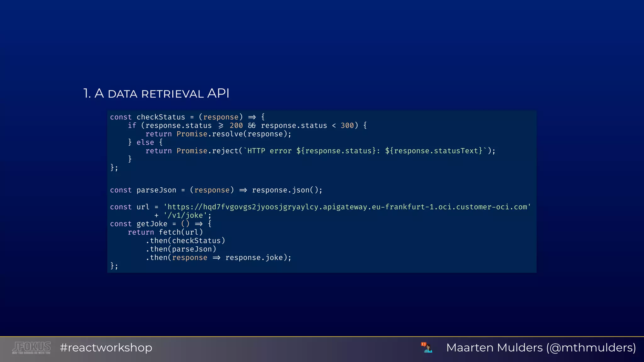Click the '.then(checkStatus)' code line
This screenshot has width=644, height=362.
(186, 241)
